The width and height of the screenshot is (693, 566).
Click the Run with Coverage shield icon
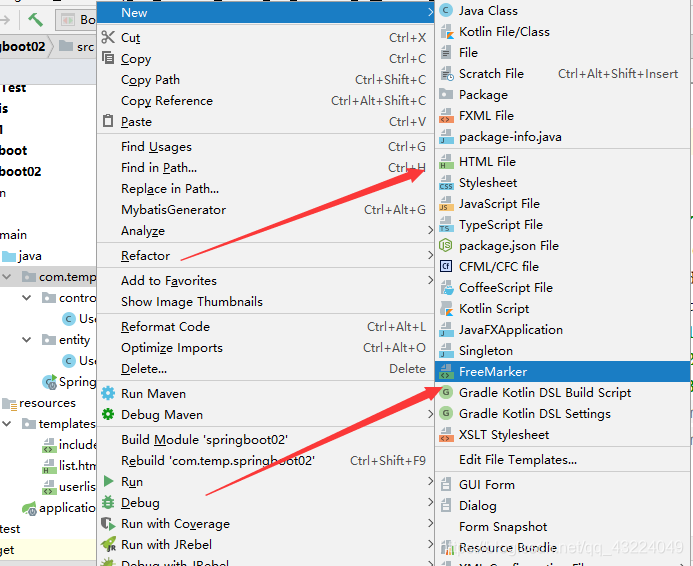(108, 524)
